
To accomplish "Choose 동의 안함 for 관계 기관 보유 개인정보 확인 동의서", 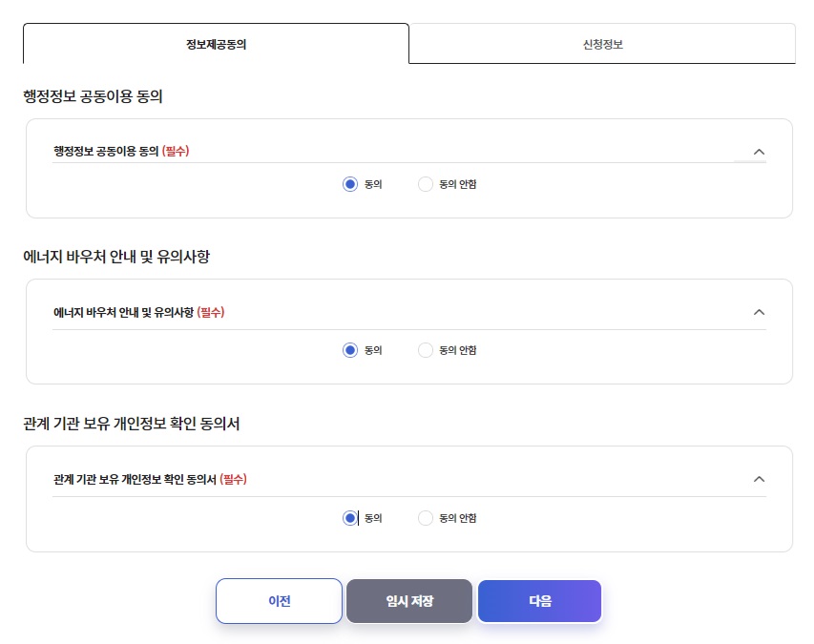I will [426, 518].
